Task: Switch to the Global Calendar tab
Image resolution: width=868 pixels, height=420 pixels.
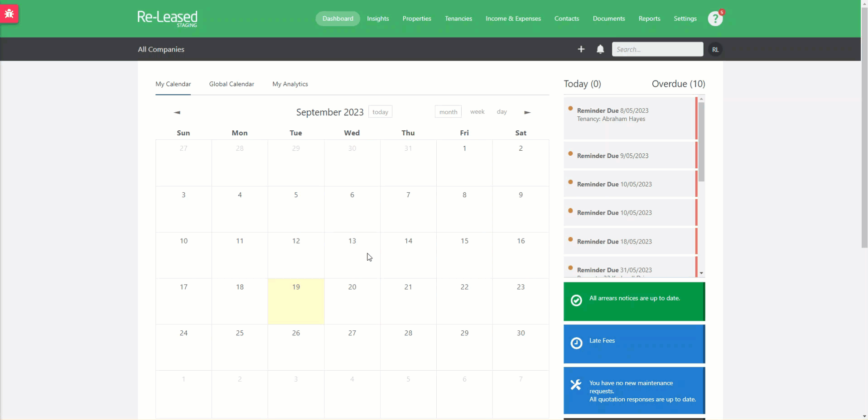Action: coord(231,84)
